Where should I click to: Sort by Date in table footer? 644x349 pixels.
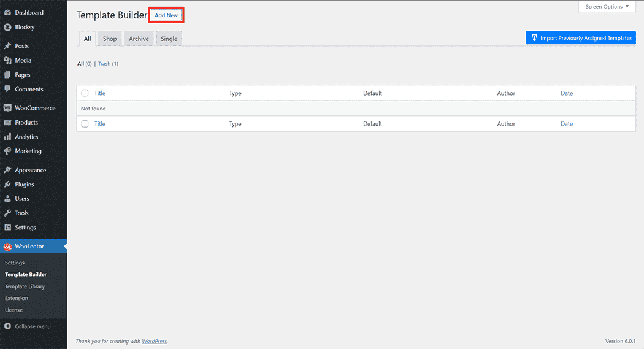tap(567, 124)
